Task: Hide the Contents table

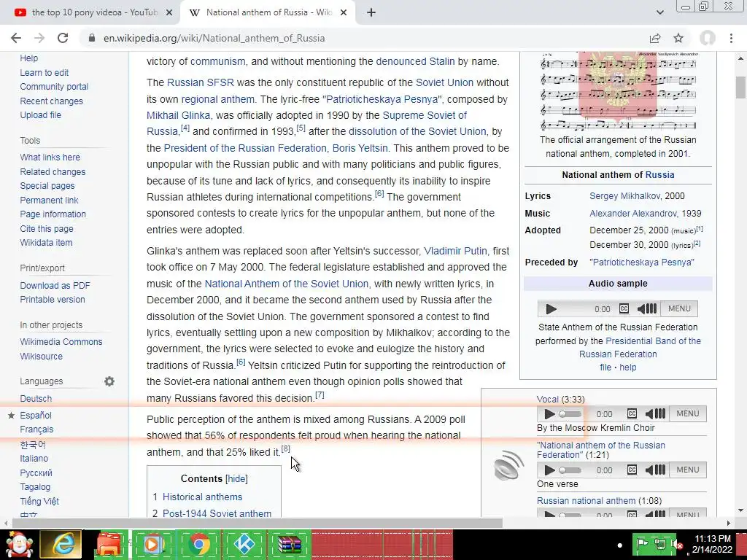Action: [x=236, y=478]
